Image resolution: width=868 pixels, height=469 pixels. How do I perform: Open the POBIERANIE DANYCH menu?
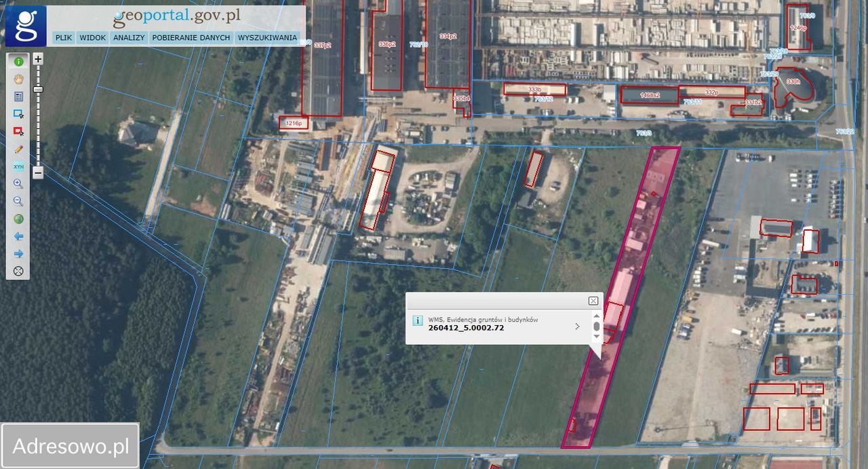tap(191, 38)
